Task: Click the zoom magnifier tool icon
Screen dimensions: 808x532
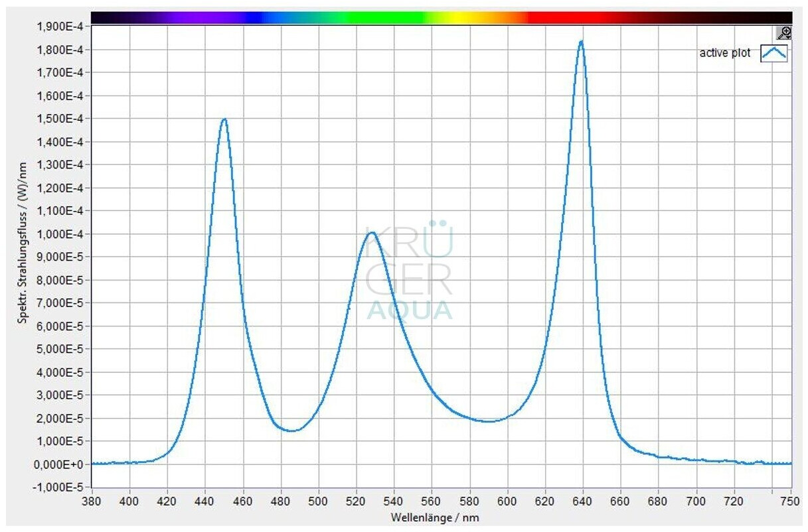Action: point(784,33)
